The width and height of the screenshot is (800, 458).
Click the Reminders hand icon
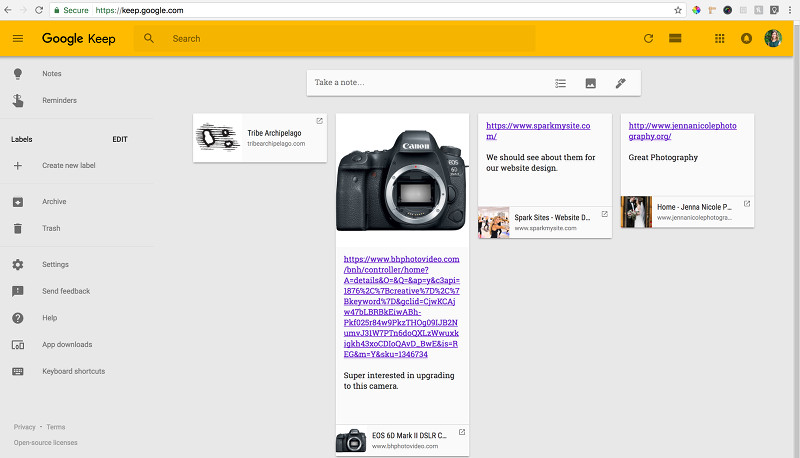(x=18, y=100)
